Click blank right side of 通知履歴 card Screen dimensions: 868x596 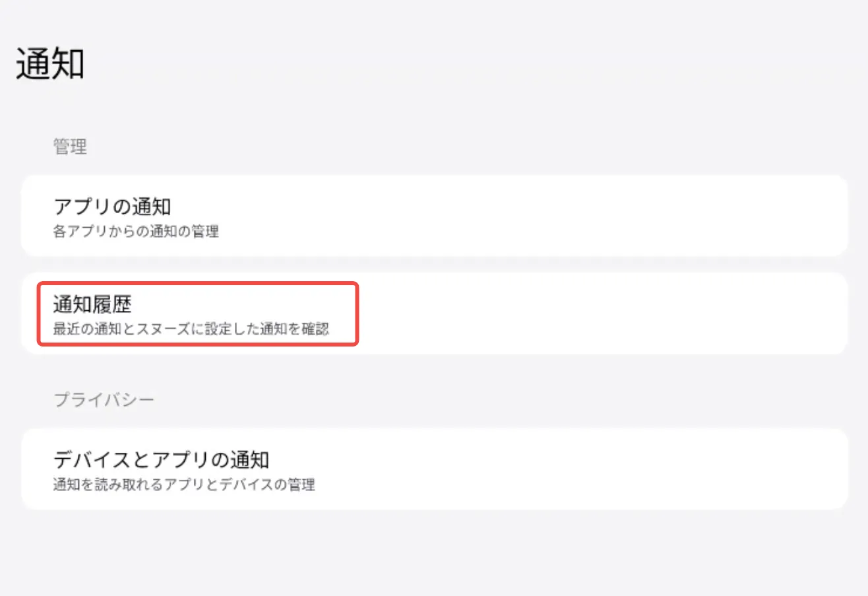(660, 314)
